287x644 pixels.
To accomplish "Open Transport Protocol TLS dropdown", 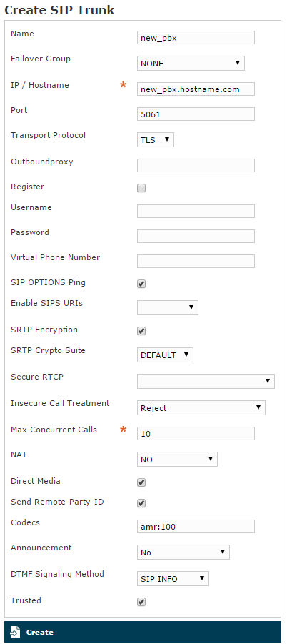I will coord(156,139).
